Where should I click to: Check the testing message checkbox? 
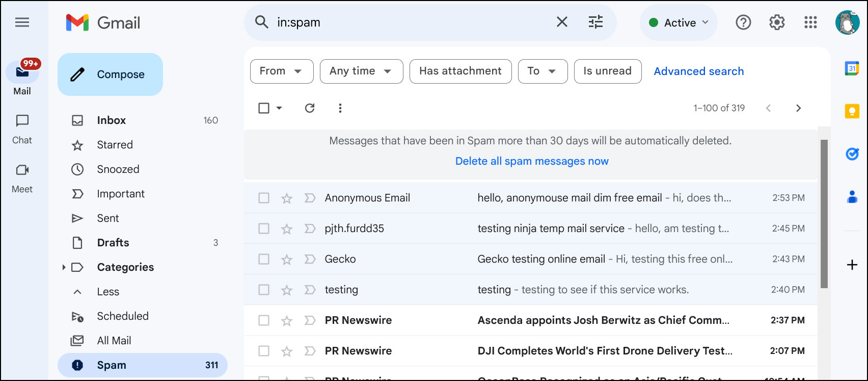[x=264, y=290]
